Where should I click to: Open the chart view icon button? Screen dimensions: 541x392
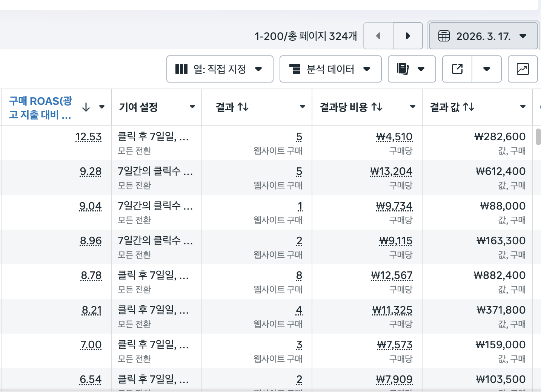pyautogui.click(x=523, y=69)
